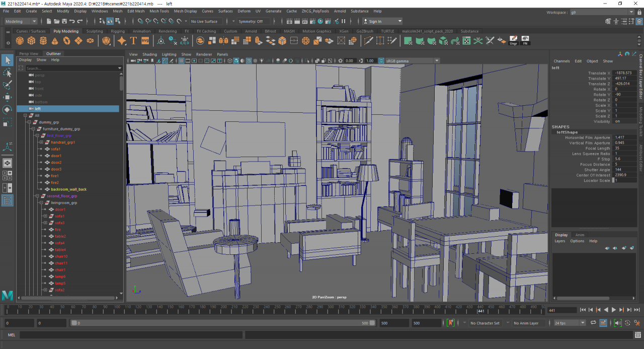The height and width of the screenshot is (349, 644).
Task: Collapse the first_floor_grp tree node
Action: (x=37, y=135)
